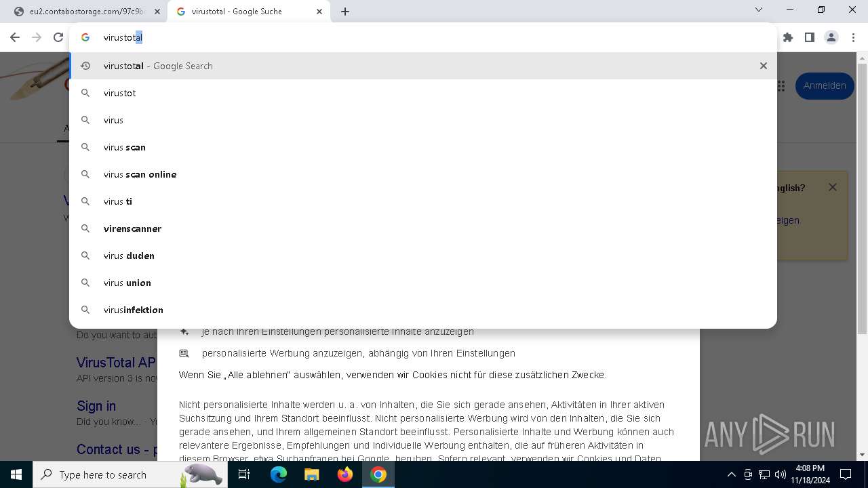Open the 'Contact us' search result
868x488 pixels.
116,449
